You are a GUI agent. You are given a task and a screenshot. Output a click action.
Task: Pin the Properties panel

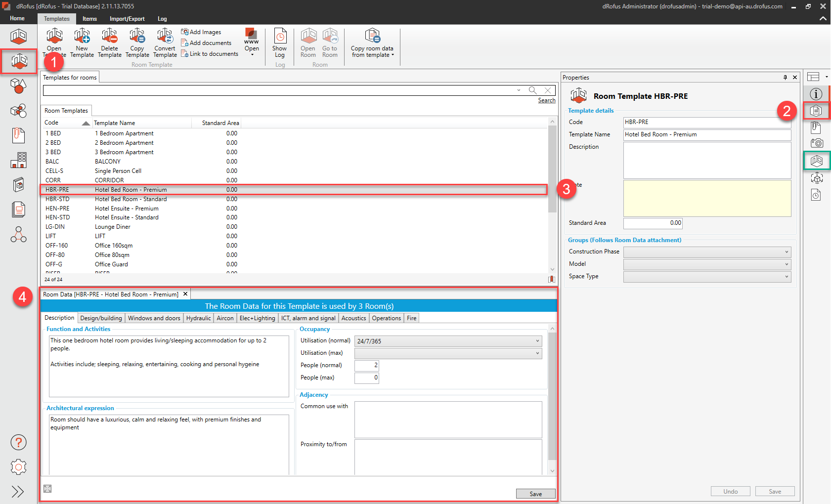pos(785,78)
